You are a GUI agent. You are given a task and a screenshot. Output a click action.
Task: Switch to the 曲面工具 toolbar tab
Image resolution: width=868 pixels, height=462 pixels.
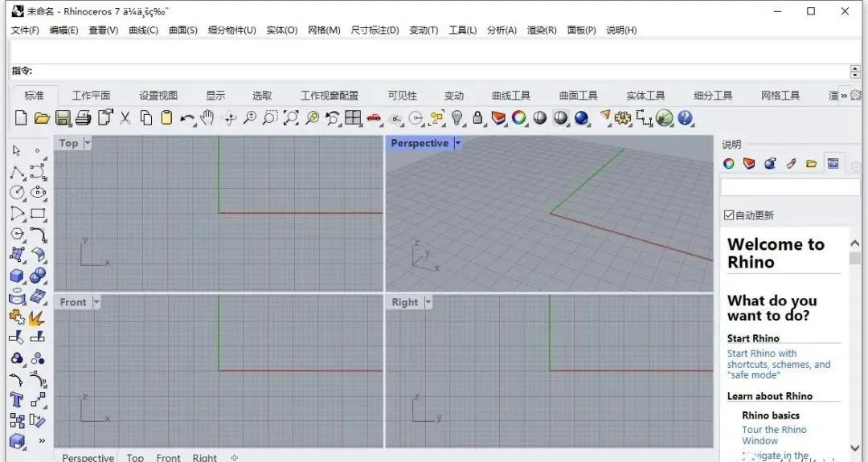pos(578,95)
